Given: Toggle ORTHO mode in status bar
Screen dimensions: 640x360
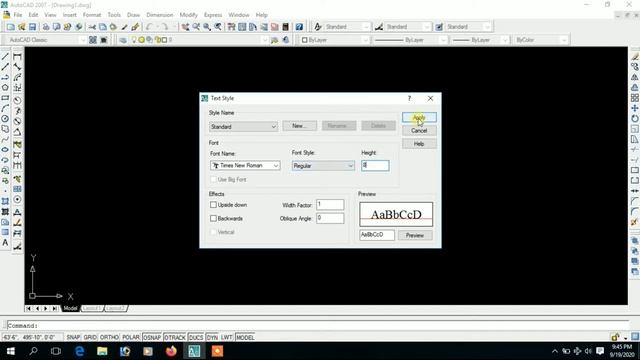Looking at the screenshot, I should (109, 338).
